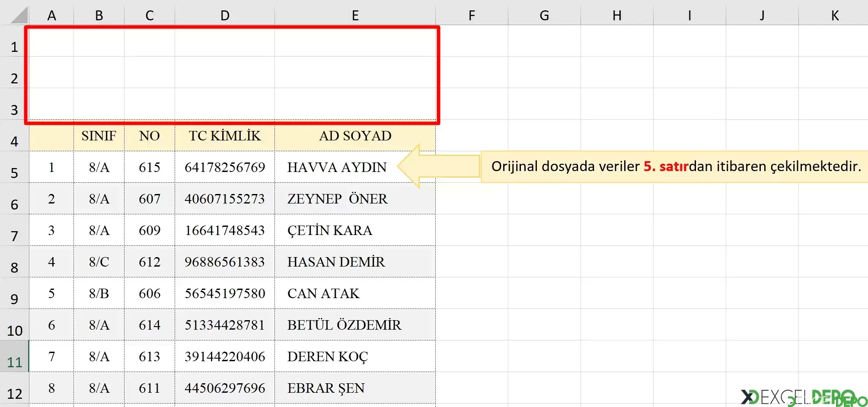Click TC number 56545197580
Screen dimensions: 868x407
(x=225, y=293)
